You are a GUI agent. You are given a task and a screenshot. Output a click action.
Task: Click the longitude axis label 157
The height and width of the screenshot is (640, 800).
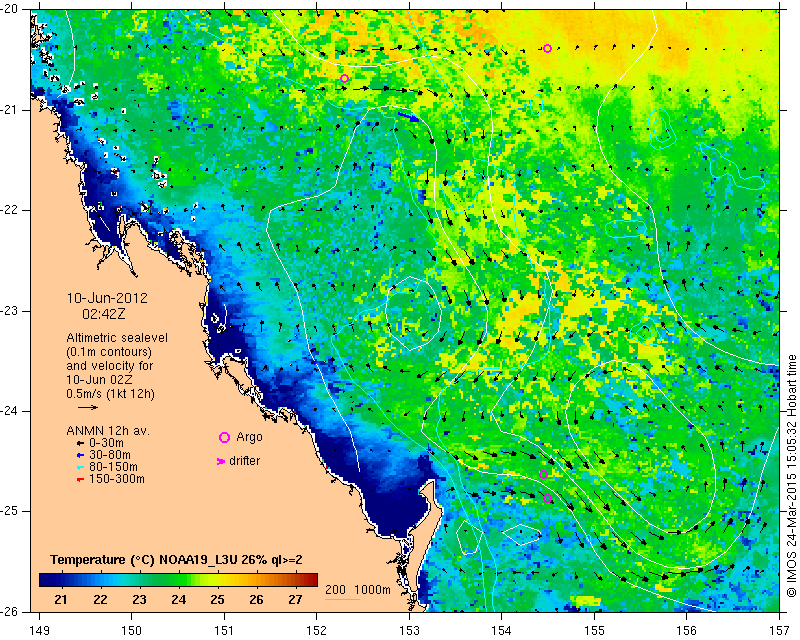tap(779, 631)
